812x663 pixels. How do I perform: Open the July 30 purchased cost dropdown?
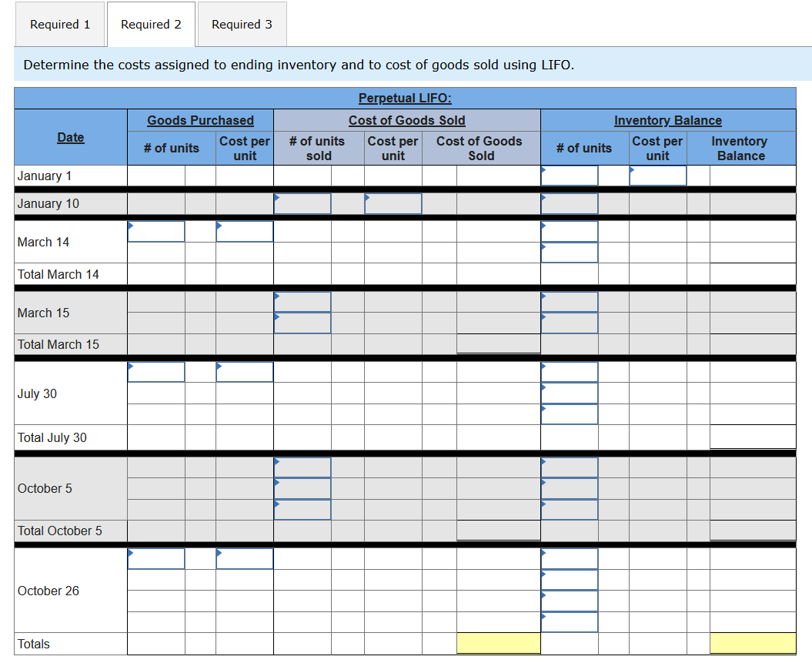(244, 371)
